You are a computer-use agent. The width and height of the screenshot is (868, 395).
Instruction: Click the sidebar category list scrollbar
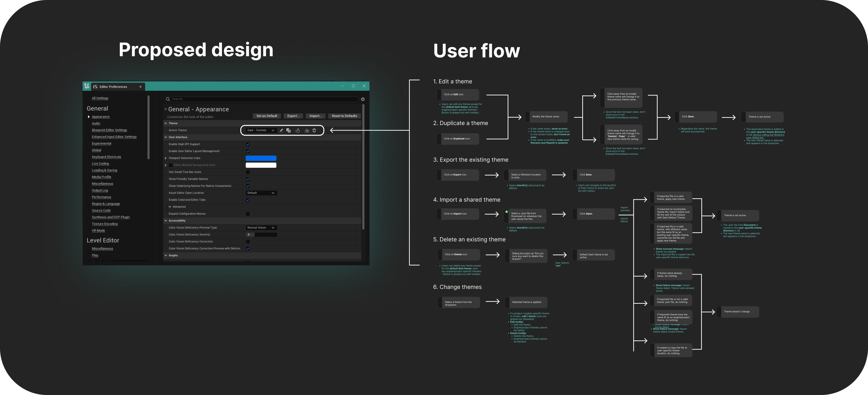pyautogui.click(x=149, y=127)
